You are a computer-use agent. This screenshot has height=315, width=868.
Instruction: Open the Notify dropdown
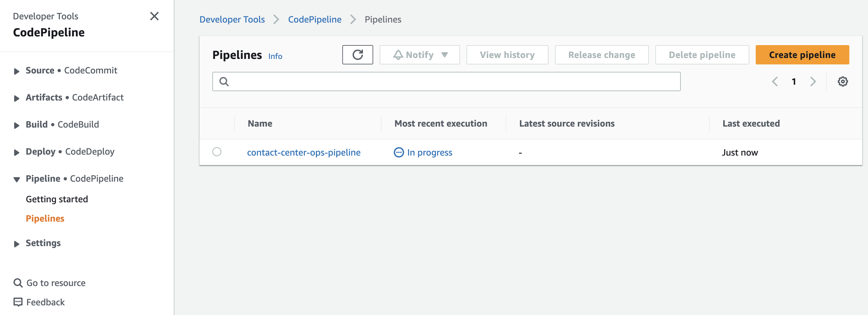point(420,55)
